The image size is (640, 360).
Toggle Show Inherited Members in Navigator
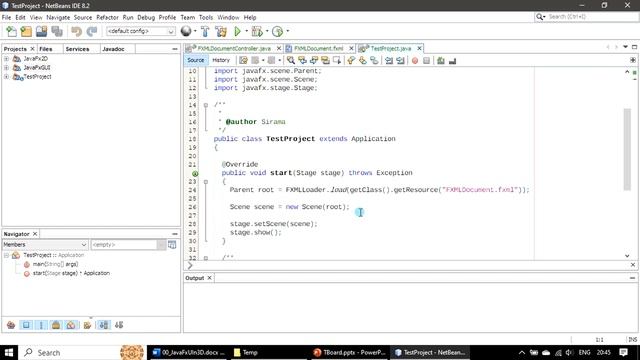11,325
